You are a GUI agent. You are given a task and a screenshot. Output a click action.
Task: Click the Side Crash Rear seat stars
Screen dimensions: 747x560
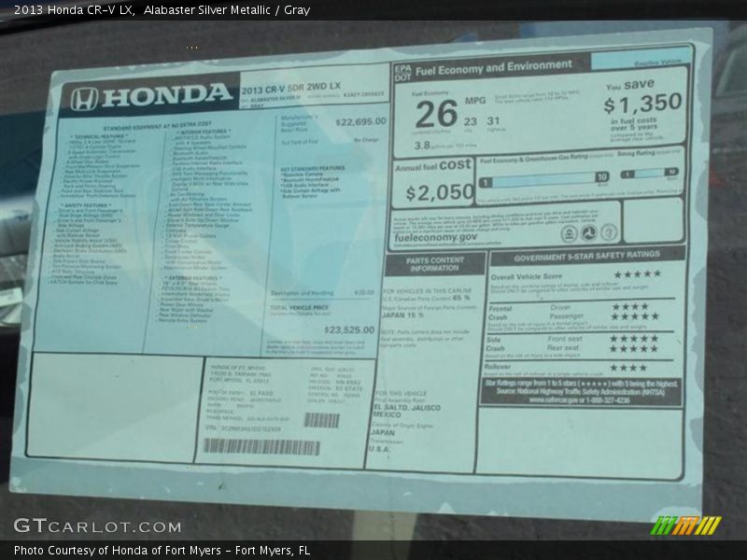click(634, 348)
